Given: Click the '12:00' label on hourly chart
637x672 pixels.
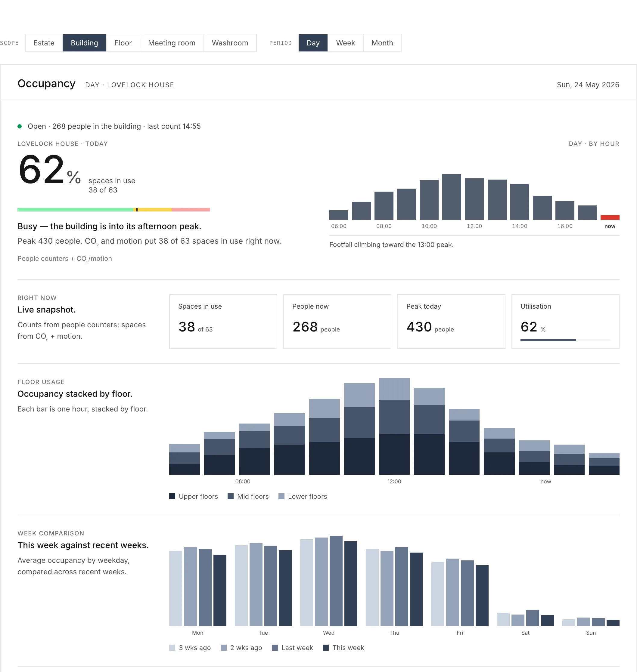Looking at the screenshot, I should pos(474,226).
